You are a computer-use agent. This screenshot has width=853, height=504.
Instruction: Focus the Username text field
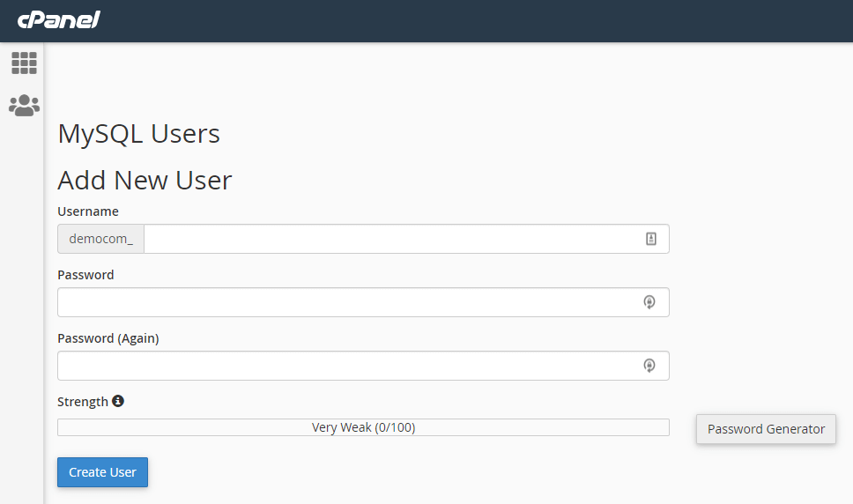click(x=392, y=239)
